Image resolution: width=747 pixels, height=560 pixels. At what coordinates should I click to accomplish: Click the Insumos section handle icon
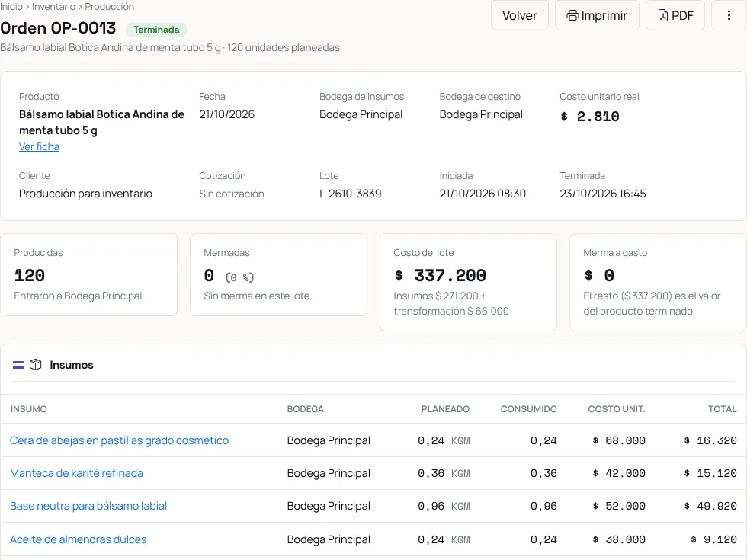click(x=18, y=365)
